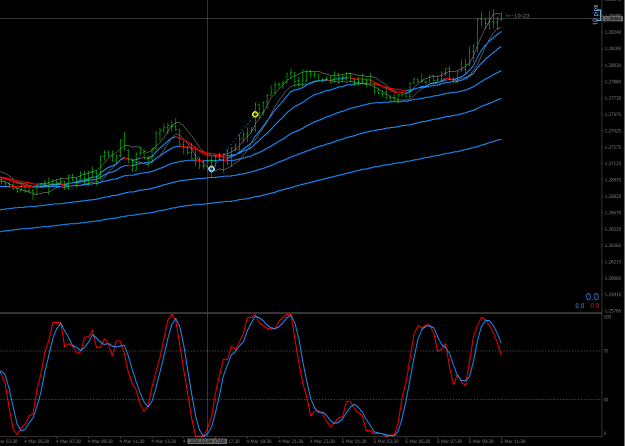625x446 pixels.
Task: Select the light-blue circle marker at the pullback low
Action: [x=212, y=169]
